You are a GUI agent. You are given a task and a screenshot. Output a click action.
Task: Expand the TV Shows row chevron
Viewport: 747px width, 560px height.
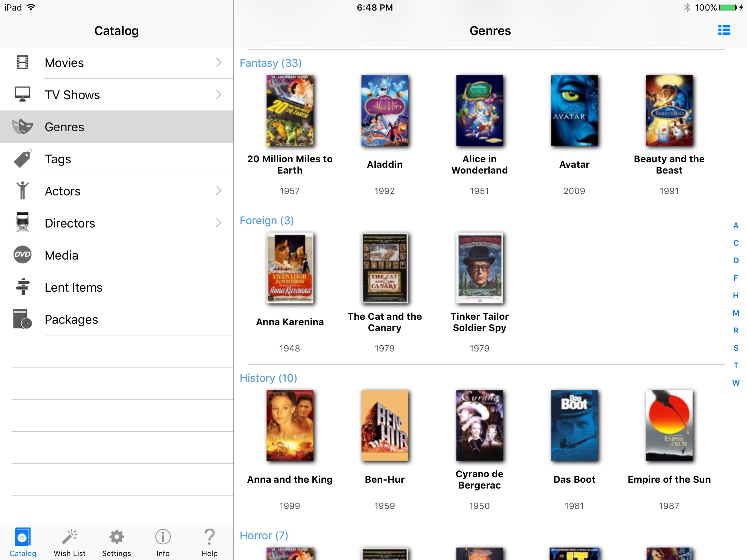(218, 94)
